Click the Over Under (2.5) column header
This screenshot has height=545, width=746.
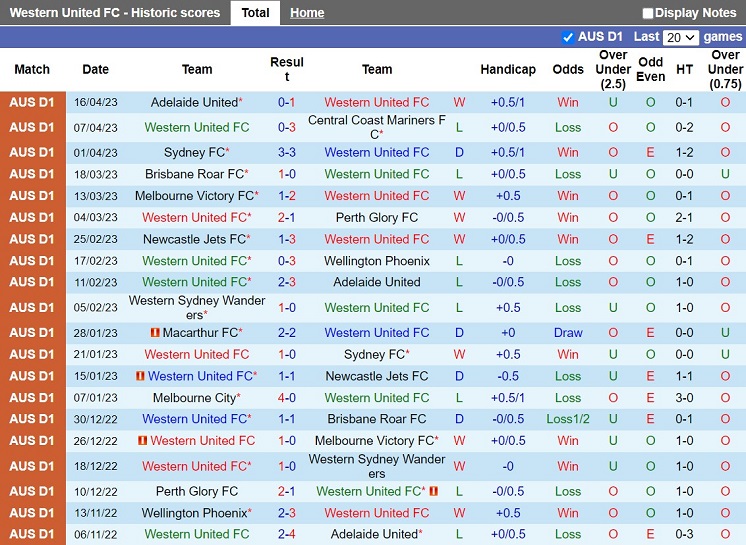tap(613, 69)
